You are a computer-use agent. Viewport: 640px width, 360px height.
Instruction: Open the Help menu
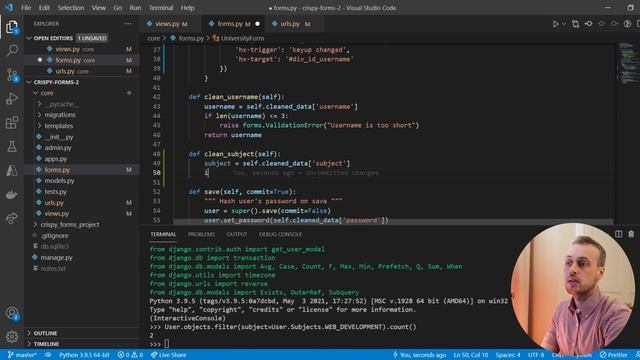click(x=187, y=8)
